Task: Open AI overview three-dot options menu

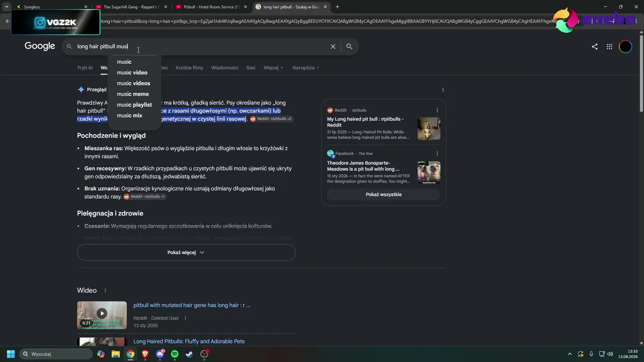Action: point(443,90)
